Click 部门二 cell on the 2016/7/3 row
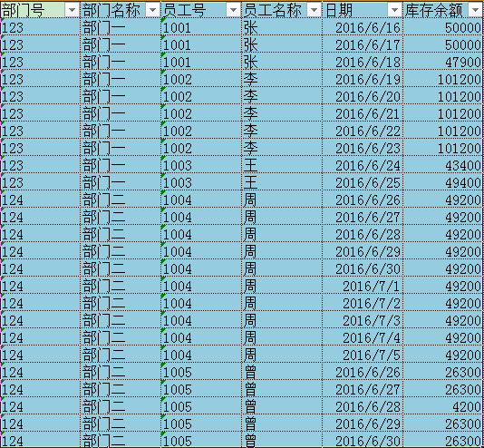This screenshot has width=484, height=448. (x=121, y=320)
